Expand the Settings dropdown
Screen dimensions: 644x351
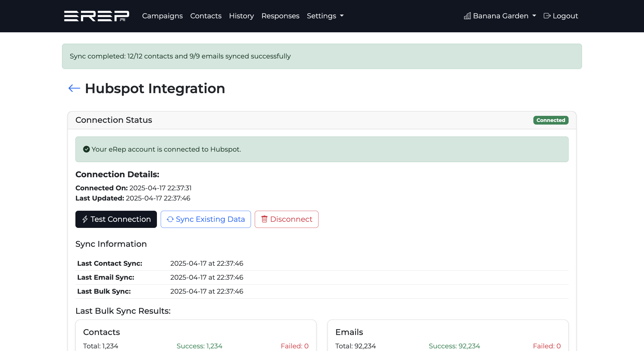pos(325,16)
